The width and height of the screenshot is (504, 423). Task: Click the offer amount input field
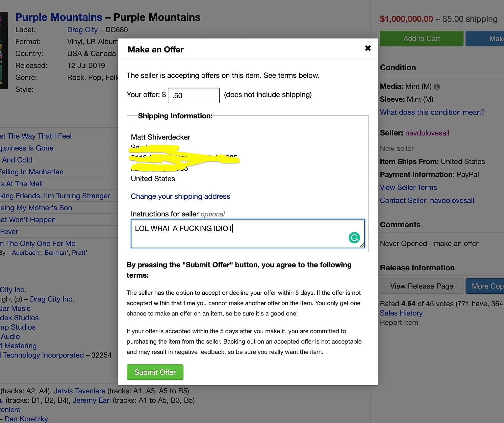pos(194,95)
